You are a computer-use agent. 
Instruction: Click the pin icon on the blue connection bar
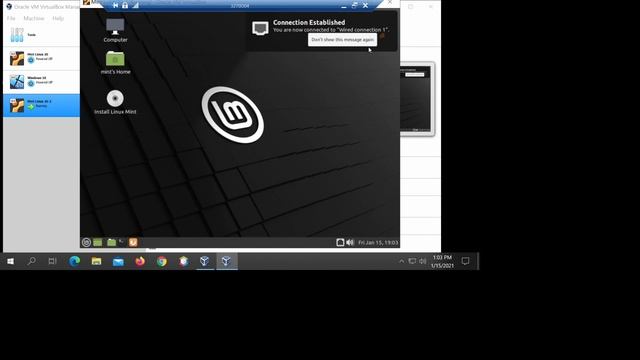click(116, 5)
